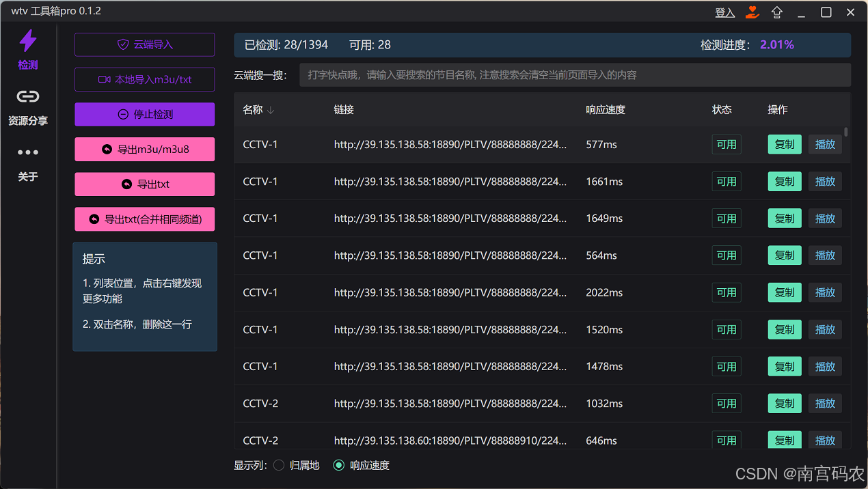
Task: Select the 响应速度 display column radio
Action: pos(338,465)
